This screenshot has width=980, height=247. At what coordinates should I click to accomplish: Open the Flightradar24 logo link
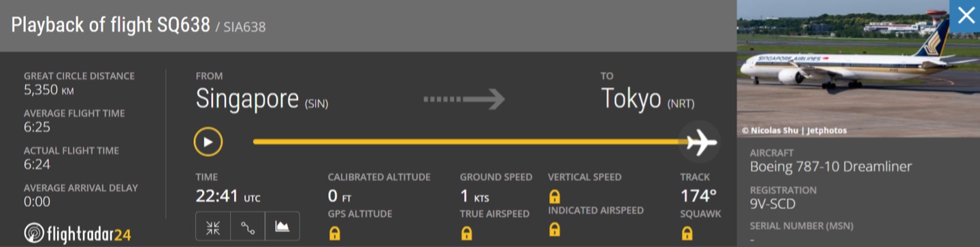[77, 233]
